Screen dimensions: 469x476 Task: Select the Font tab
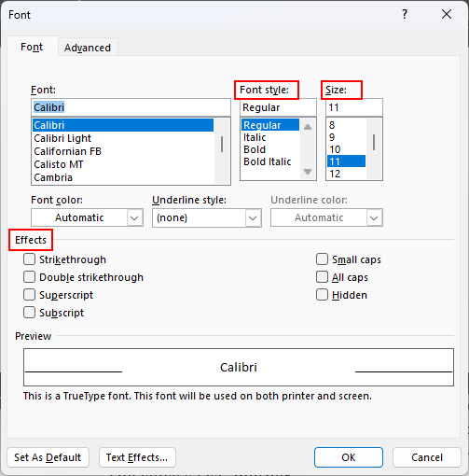(x=32, y=47)
